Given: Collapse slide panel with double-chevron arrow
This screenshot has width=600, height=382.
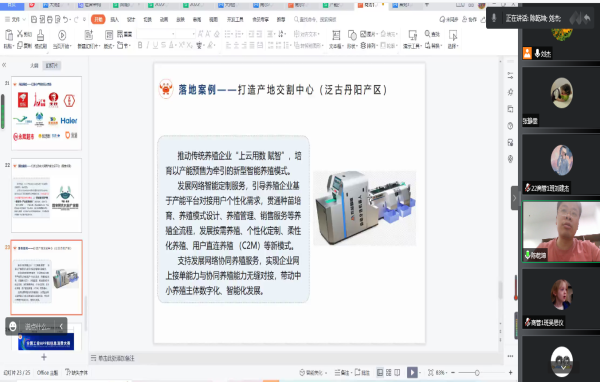Looking at the screenshot, I should pyautogui.click(x=4, y=65).
